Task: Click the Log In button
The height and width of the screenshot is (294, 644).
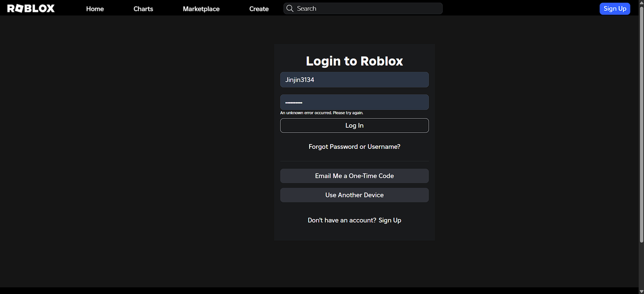Action: coord(354,125)
